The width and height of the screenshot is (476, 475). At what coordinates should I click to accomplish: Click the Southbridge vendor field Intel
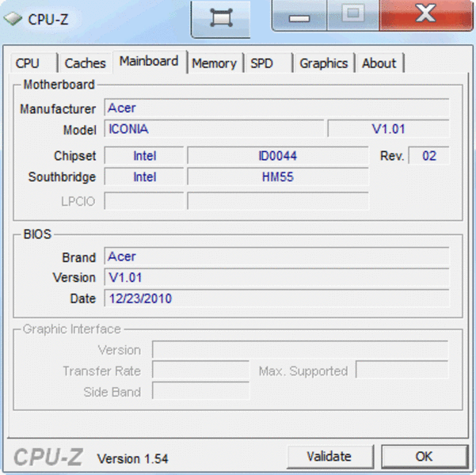(144, 177)
